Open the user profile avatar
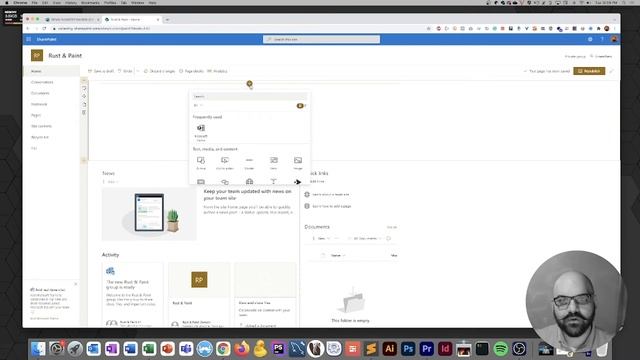 [x=614, y=39]
